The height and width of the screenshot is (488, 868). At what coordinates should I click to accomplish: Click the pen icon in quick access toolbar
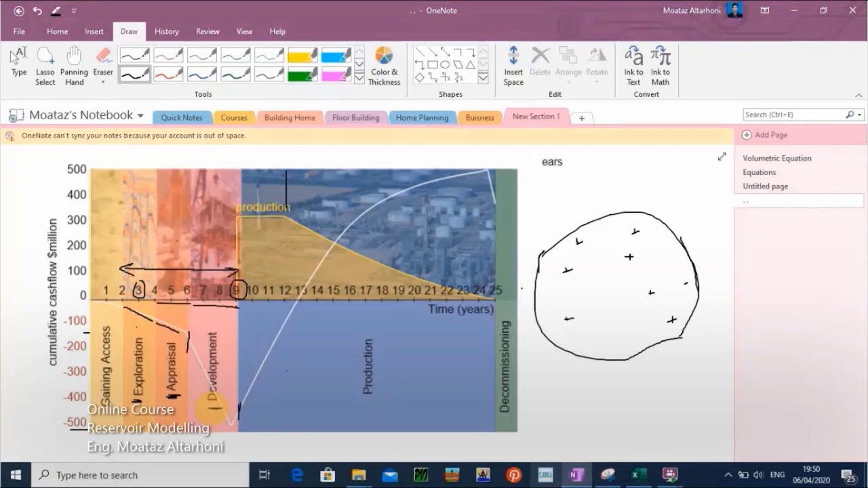click(x=56, y=11)
